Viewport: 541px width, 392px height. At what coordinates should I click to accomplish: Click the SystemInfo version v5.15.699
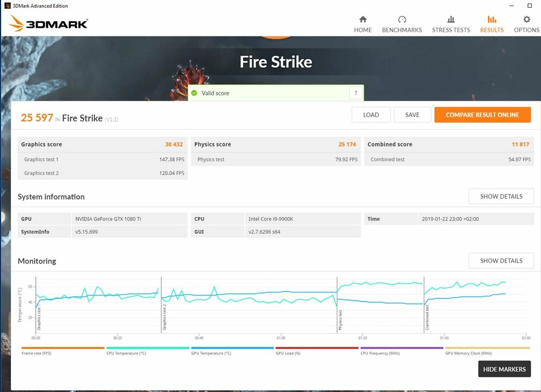(87, 232)
